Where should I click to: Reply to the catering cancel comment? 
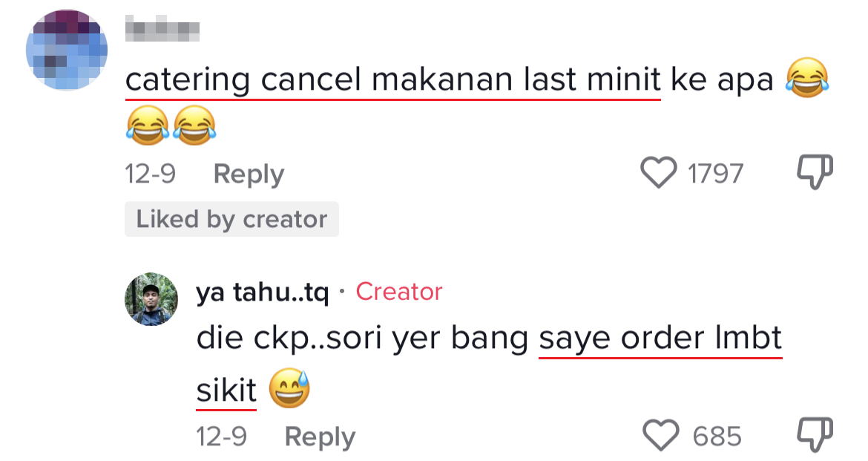tap(249, 174)
